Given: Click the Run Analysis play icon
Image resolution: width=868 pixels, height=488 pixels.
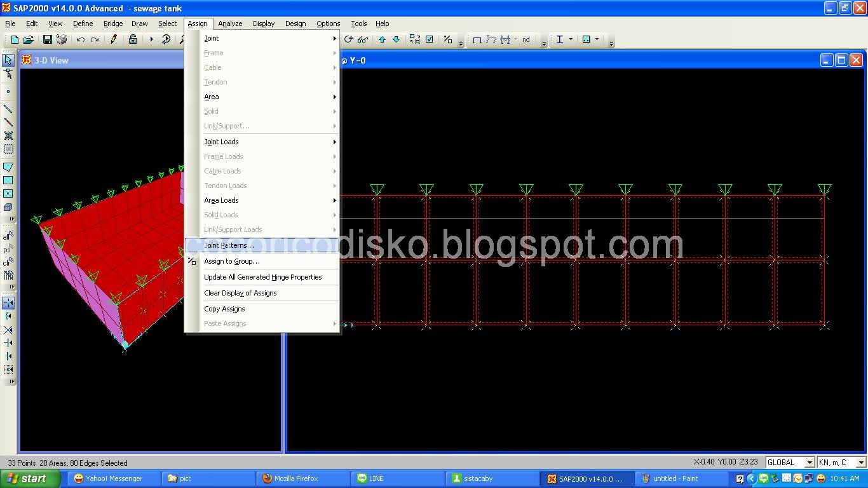Looking at the screenshot, I should point(152,39).
